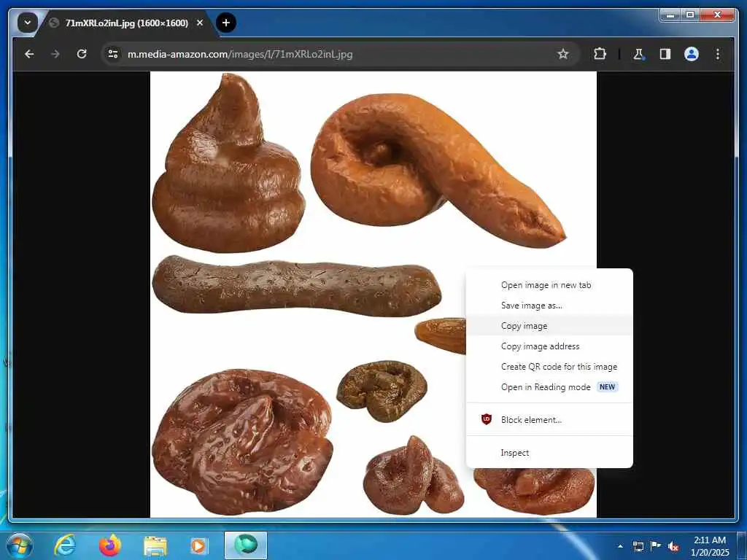This screenshot has width=747, height=560.
Task: Launch Internet Explorer from taskbar
Action: (64, 545)
